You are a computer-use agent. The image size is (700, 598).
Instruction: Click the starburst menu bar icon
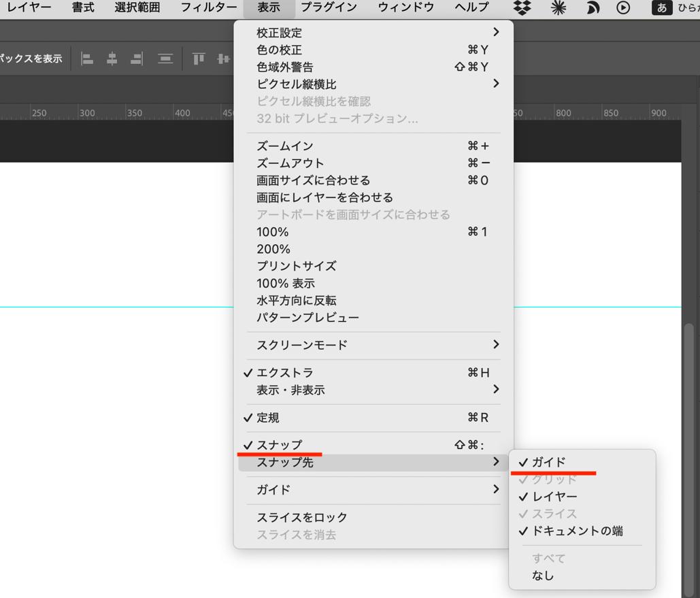pos(559,7)
